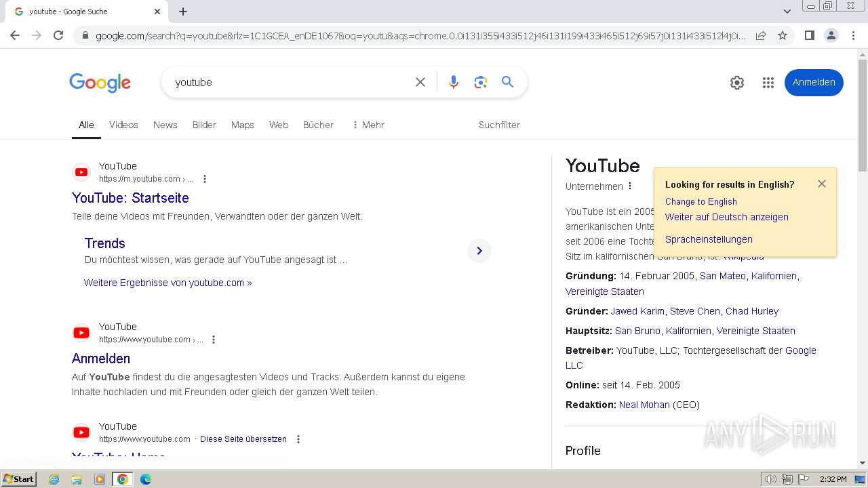Open Chrome from the taskbar
Screen dimensions: 868x488
(122, 479)
